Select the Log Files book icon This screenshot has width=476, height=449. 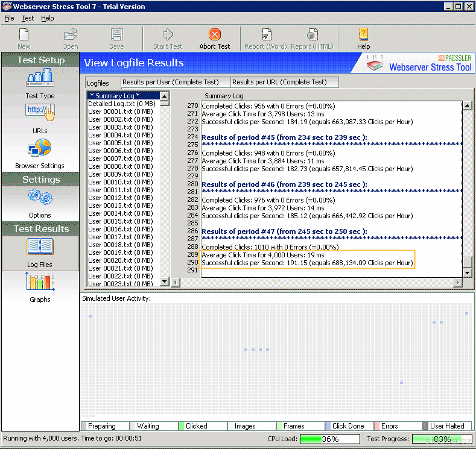pyautogui.click(x=40, y=247)
